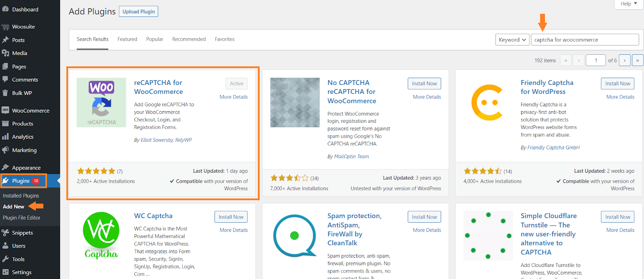Switch to the Featured tab
Viewport: 644px width, 279px height.
click(127, 39)
